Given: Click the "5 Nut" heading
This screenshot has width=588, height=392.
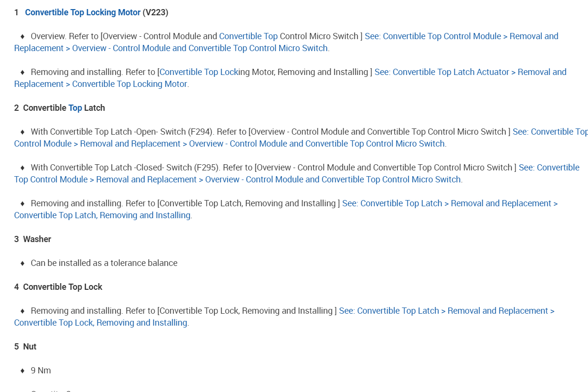Looking at the screenshot, I should [x=25, y=347].
